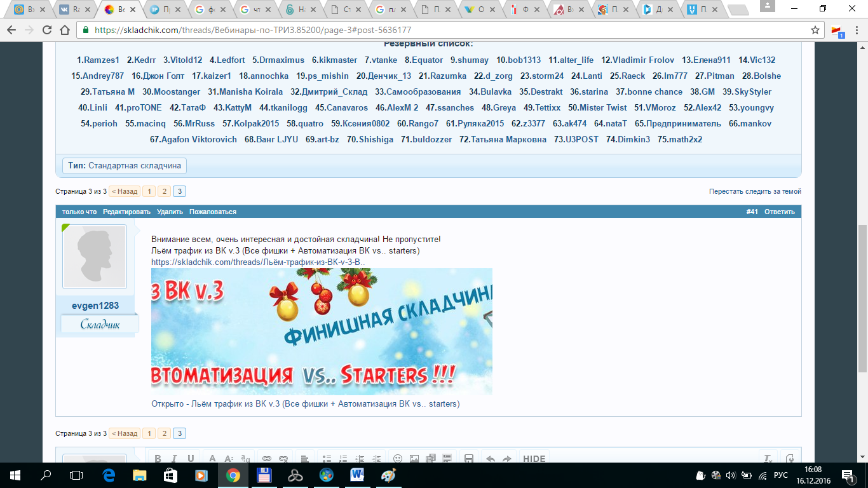This screenshot has height=488, width=868.
Task: Switch to the Chrome taskbar icon
Action: (233, 475)
